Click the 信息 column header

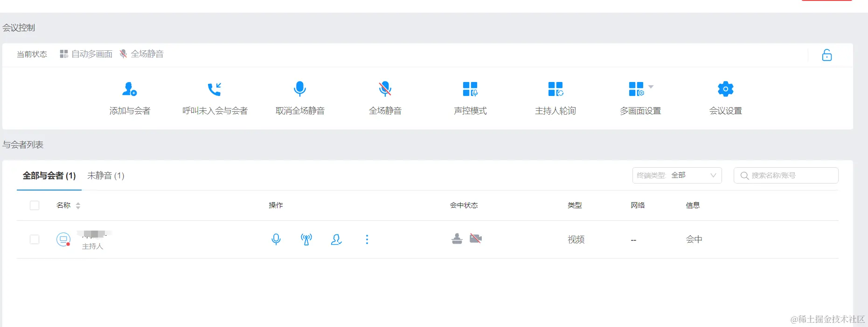pyautogui.click(x=693, y=205)
